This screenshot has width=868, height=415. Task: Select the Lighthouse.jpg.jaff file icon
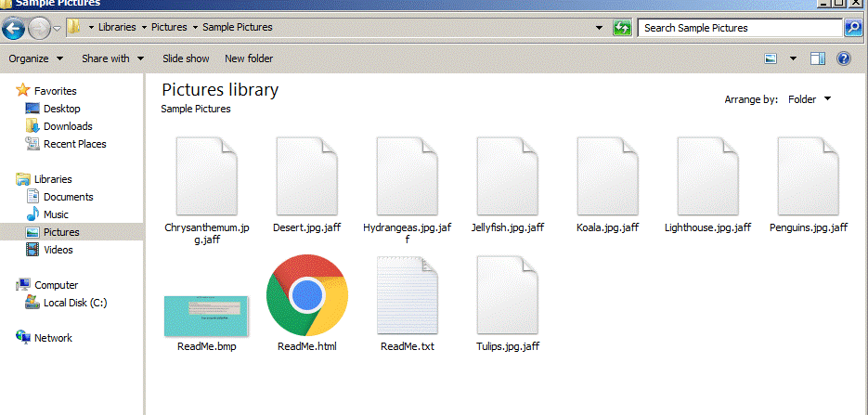point(708,176)
